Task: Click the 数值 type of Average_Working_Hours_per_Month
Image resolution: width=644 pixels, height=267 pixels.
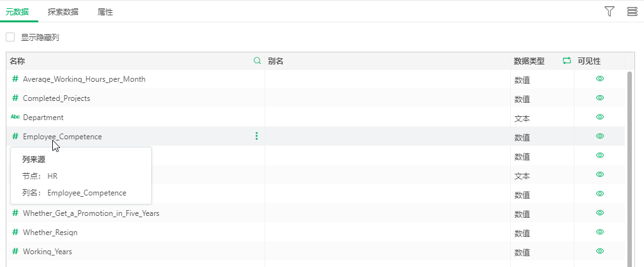Action: pos(522,80)
